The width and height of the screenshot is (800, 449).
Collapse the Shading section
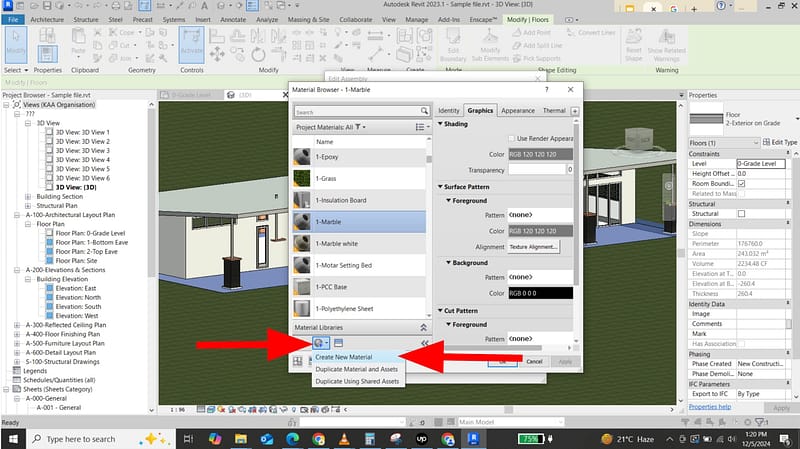click(x=442, y=124)
